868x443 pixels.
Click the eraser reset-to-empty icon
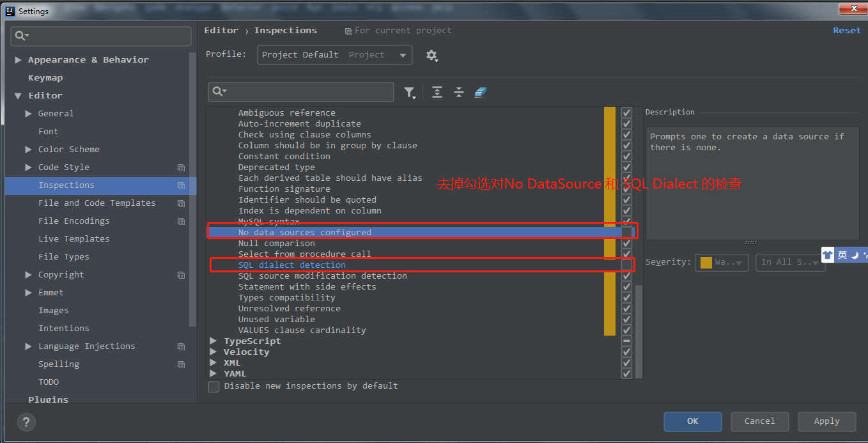(481, 92)
